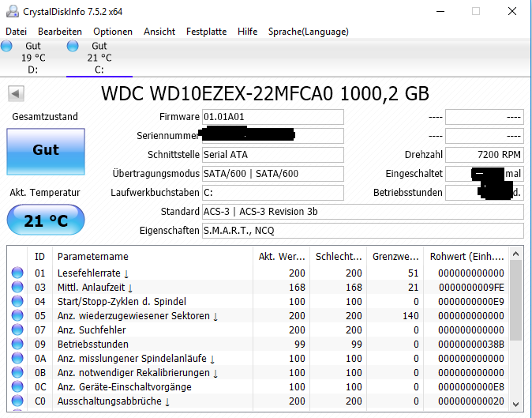
Task: Click the Übertragungsmodus field SATA/600
Action: click(273, 174)
